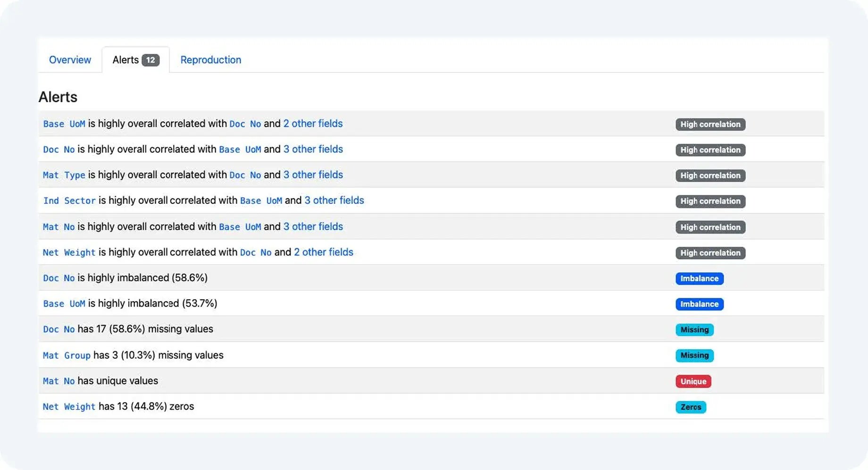Click the Zeros badge for Net Weight
Screen dimensions: 868x470
pyautogui.click(x=691, y=407)
